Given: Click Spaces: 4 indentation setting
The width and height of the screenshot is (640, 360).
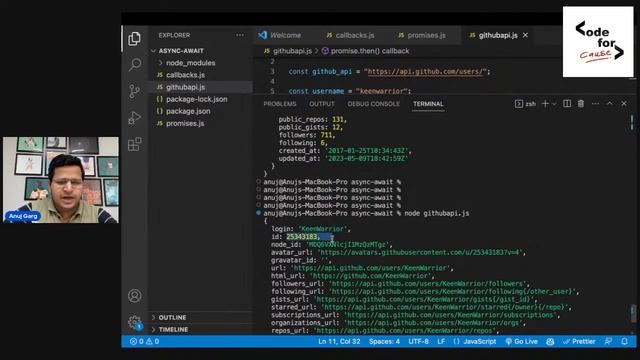Looking at the screenshot, I should point(384,341).
